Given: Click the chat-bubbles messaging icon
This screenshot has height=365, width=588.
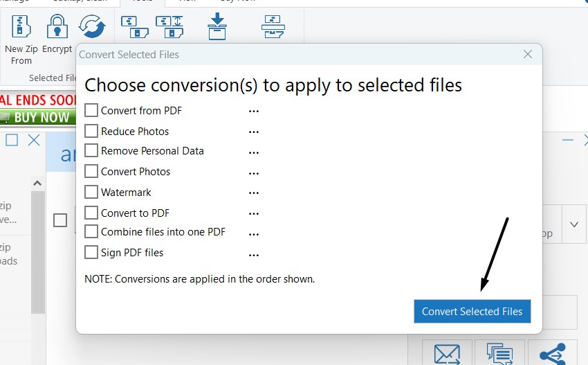Looking at the screenshot, I should click(499, 354).
